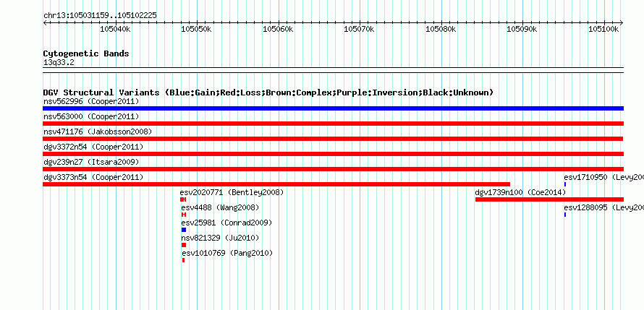Click the thin red esv1010769 marker
644x310 pixels.
184,260
